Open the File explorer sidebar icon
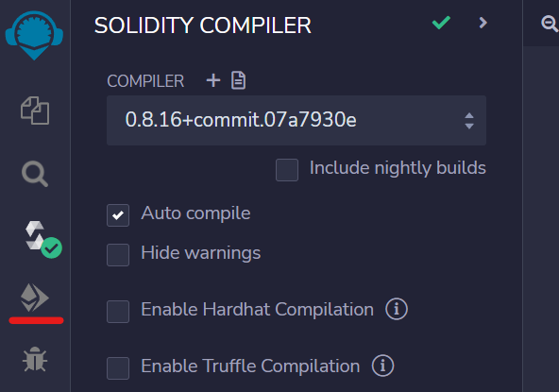Viewport: 559px width, 392px height. 35,111
